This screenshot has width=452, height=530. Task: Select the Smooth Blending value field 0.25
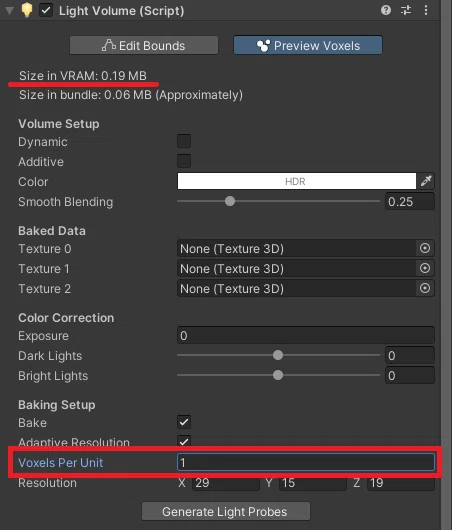pos(410,201)
